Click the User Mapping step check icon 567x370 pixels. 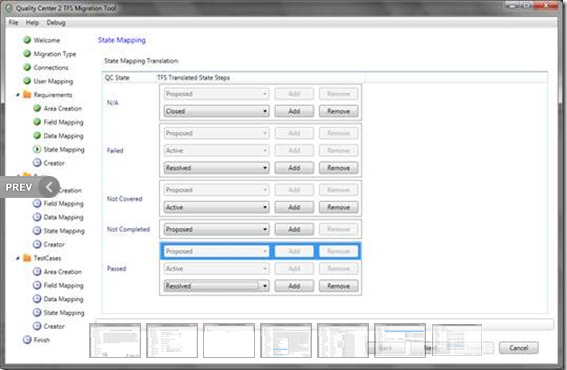(x=27, y=81)
